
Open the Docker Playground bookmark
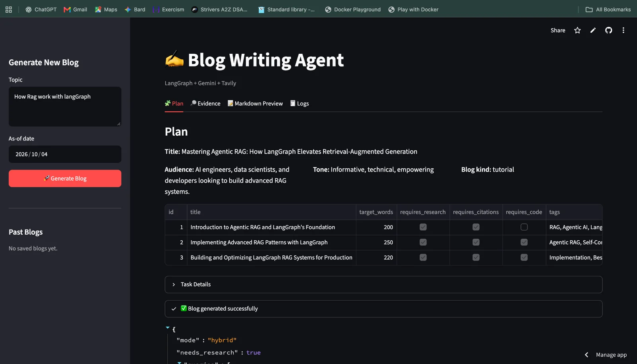click(x=353, y=10)
